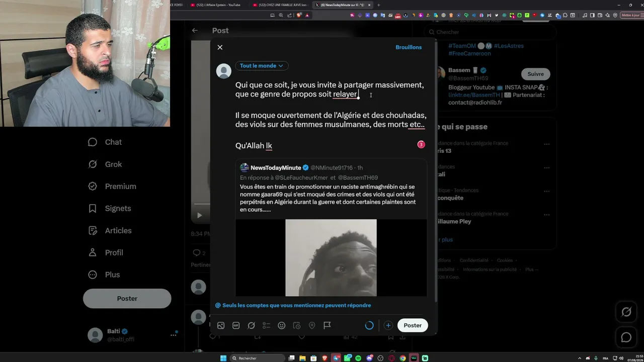
Task: Open Chat in the sidebar
Action: click(x=105, y=142)
